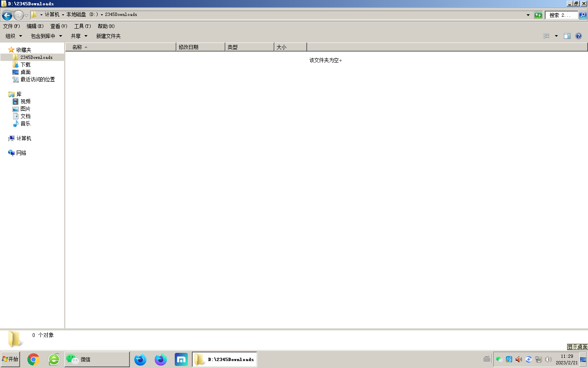588x368 pixels.
Task: Select 本地磁盘 (D:) in the address breadcrumb
Action: (x=82, y=15)
